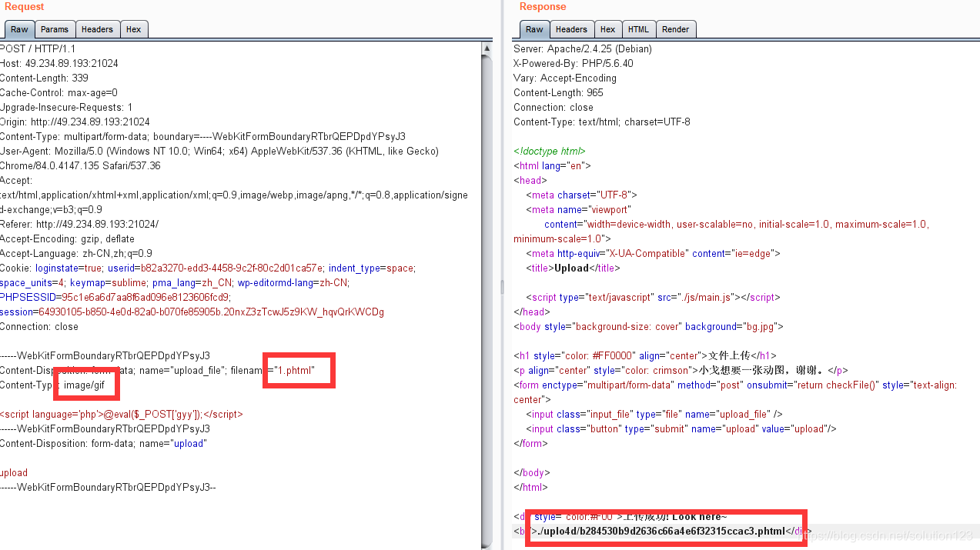The width and height of the screenshot is (980, 550).
Task: Open the Response Render tab
Action: point(676,29)
